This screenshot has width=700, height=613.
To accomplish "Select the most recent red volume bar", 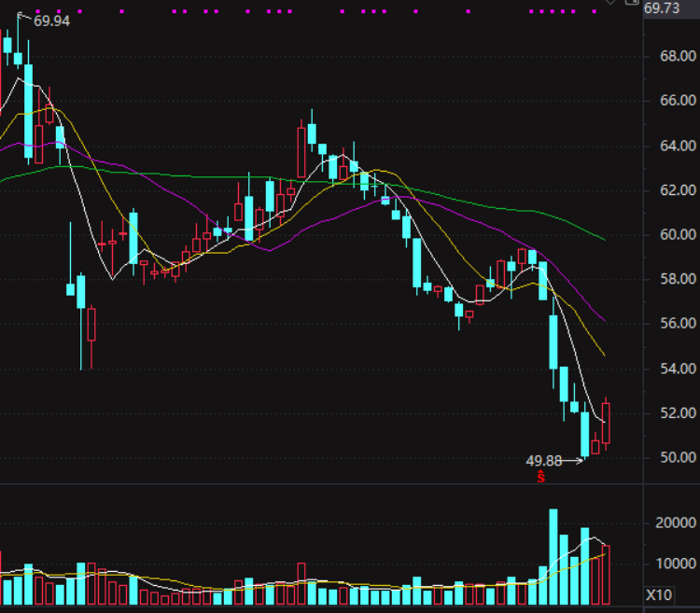I will coord(606,575).
